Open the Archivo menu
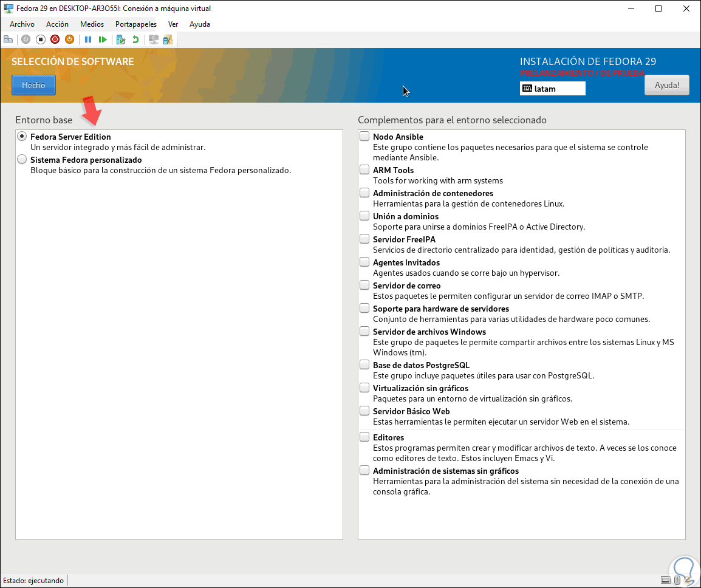Screen dimensions: 701x588 tap(22, 24)
